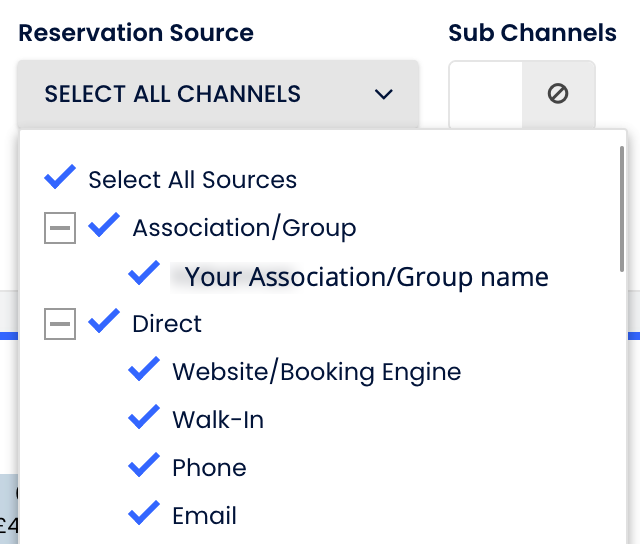The width and height of the screenshot is (640, 544).
Task: Deselect the Phone source checkmark
Action: coord(144,466)
